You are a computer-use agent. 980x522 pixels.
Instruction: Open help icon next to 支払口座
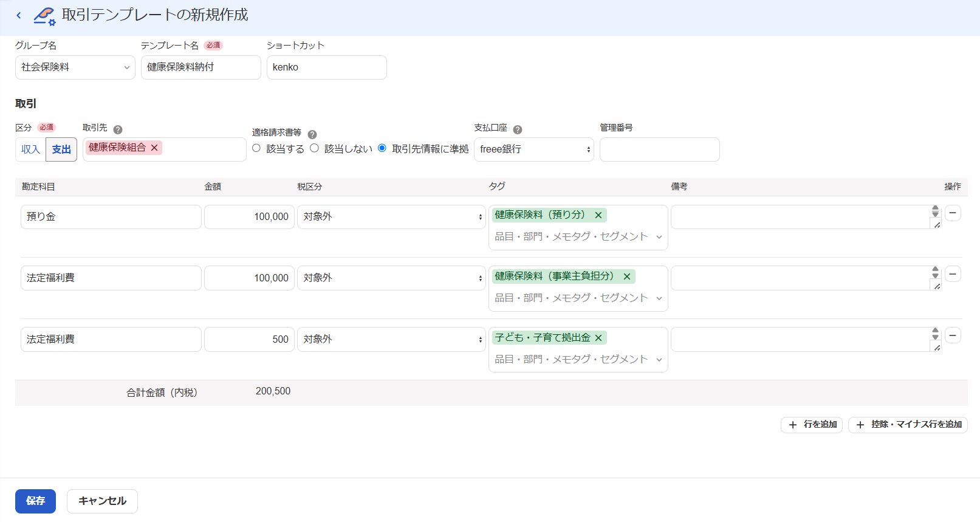518,129
